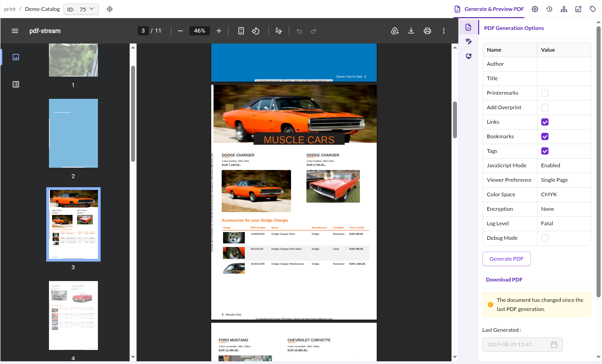Click the pdf-stream document title
Viewport: 602px width, 364px height.
point(45,31)
